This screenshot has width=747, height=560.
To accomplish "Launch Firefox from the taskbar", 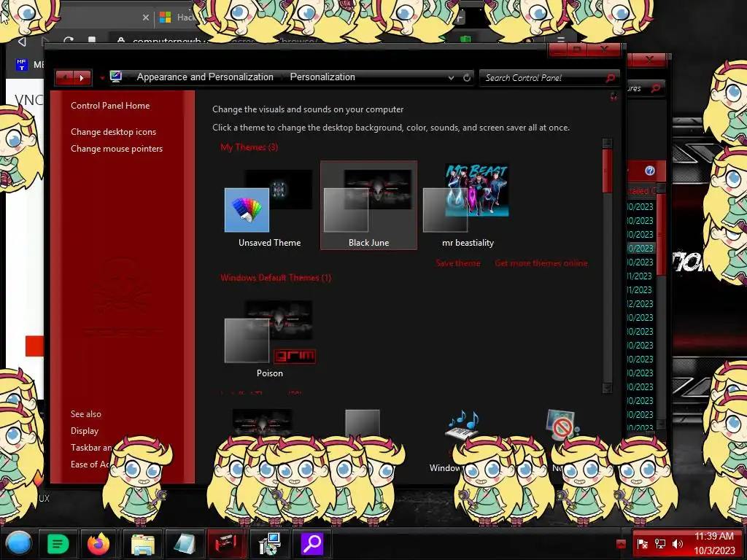I will coord(98,543).
